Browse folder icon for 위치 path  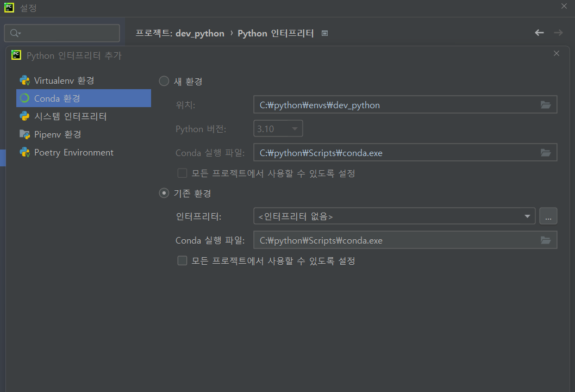[546, 105]
